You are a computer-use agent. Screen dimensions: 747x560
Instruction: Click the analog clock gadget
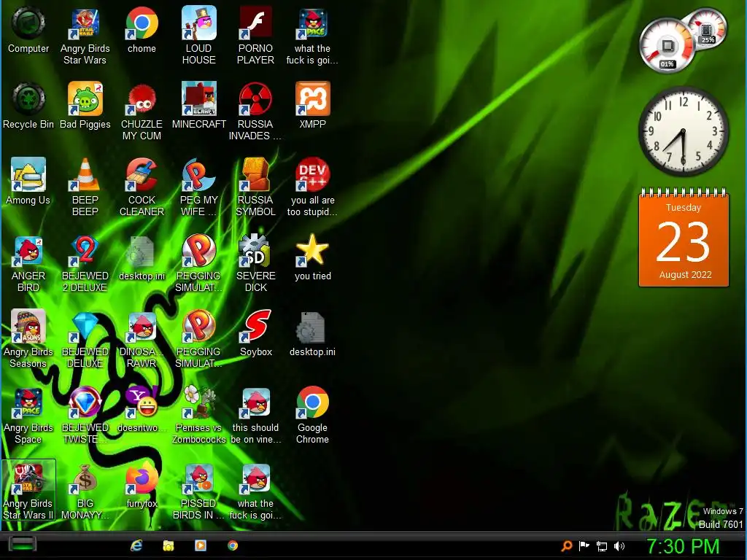click(x=683, y=131)
